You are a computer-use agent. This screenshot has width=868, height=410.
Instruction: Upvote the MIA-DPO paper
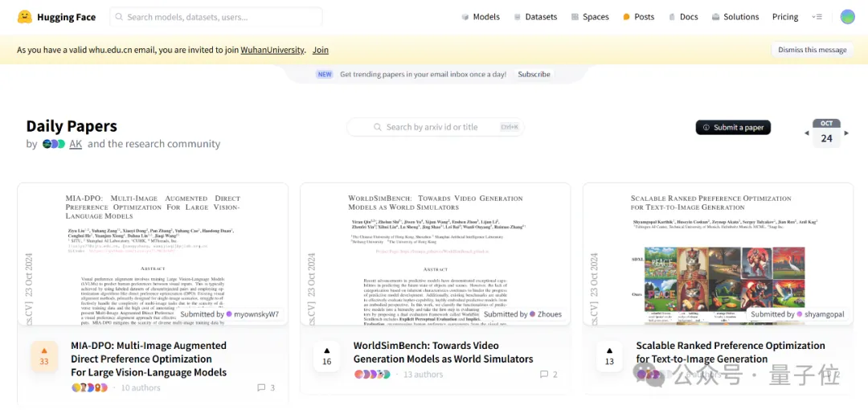point(44,356)
